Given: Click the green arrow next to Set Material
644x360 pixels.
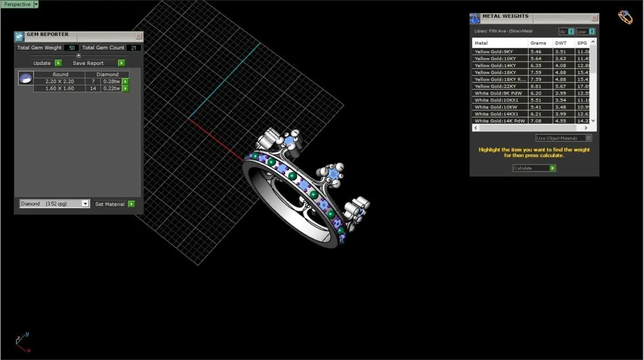Looking at the screenshot, I should point(131,204).
